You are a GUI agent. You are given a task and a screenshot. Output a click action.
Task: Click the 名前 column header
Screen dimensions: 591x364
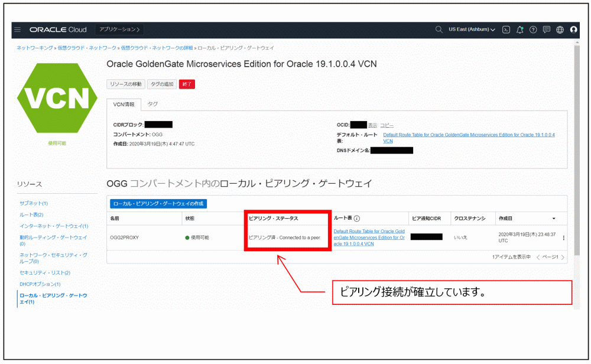coord(115,219)
